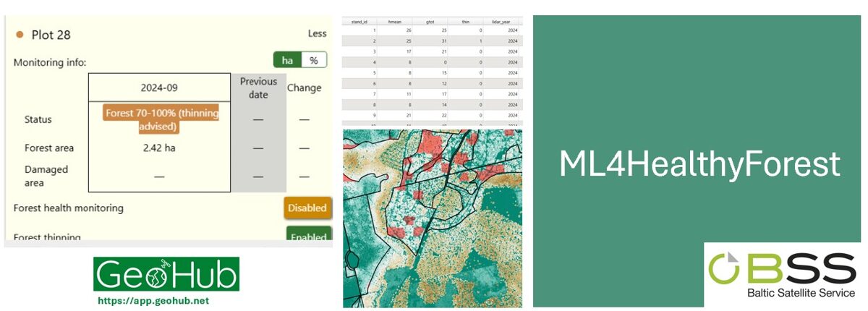Select the first row of the stand table
Image resolution: width=868 pixels, height=311 pixels.
coord(433,31)
